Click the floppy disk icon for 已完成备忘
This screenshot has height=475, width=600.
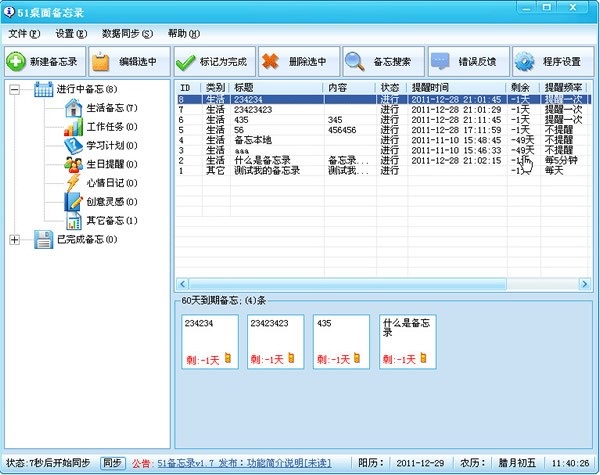tap(43, 240)
